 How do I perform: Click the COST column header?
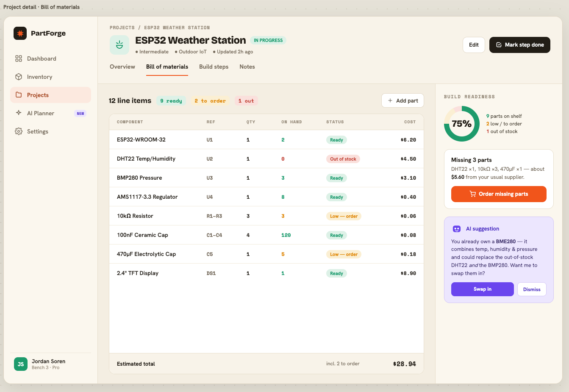(410, 122)
